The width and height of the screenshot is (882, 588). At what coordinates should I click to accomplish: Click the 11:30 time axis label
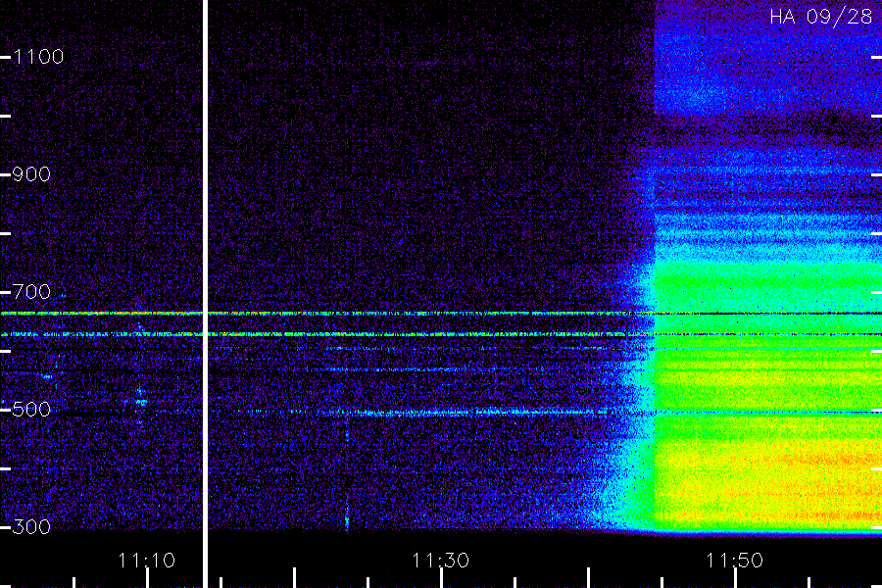[x=440, y=561]
